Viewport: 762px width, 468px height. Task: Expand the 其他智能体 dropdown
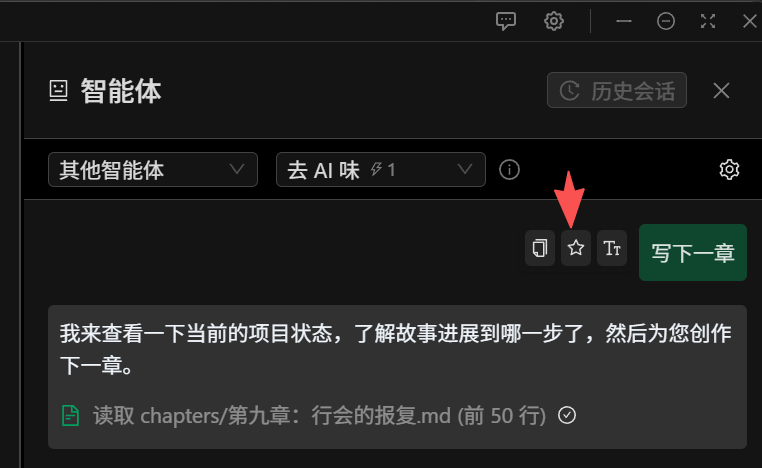[x=153, y=170]
